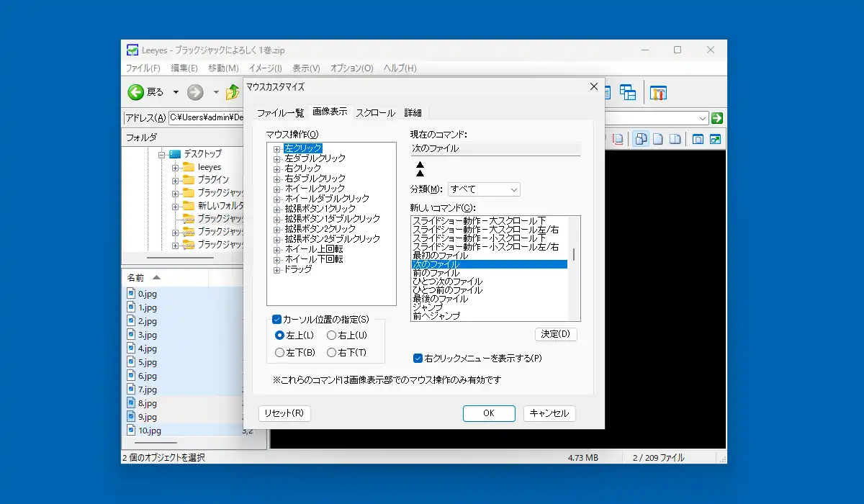Click the layout windows toolbar icon
The image size is (864, 504).
coord(628,92)
